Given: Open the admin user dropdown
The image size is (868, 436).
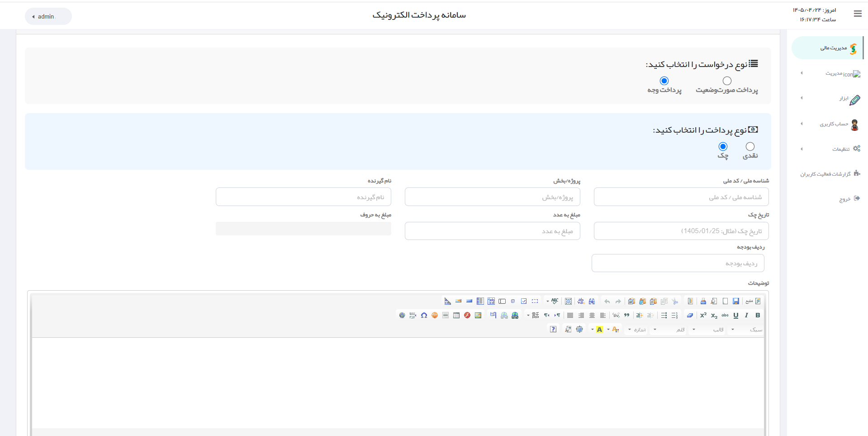Looking at the screenshot, I should coord(48,16).
